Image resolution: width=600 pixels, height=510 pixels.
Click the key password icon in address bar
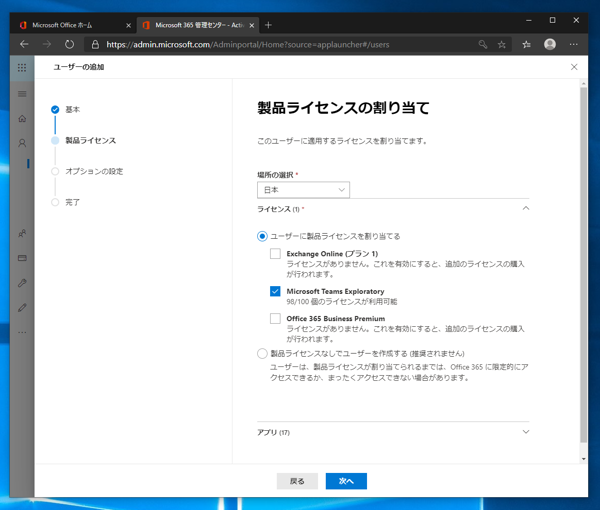point(483,44)
